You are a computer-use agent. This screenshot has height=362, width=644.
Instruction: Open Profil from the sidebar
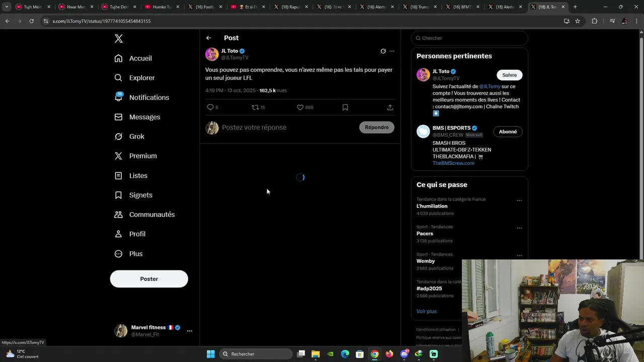tap(130, 234)
